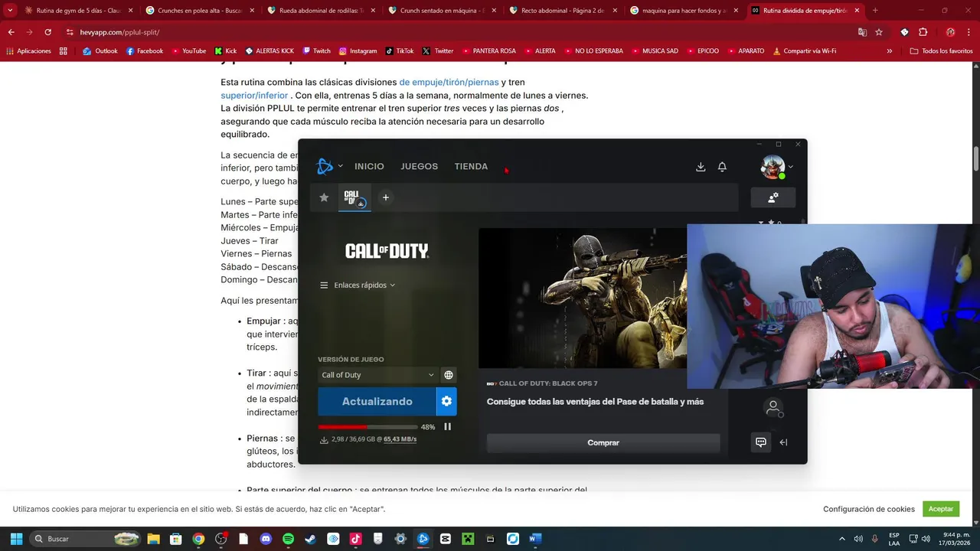Open Spotify from the taskbar
980x551 pixels.
pyautogui.click(x=288, y=539)
